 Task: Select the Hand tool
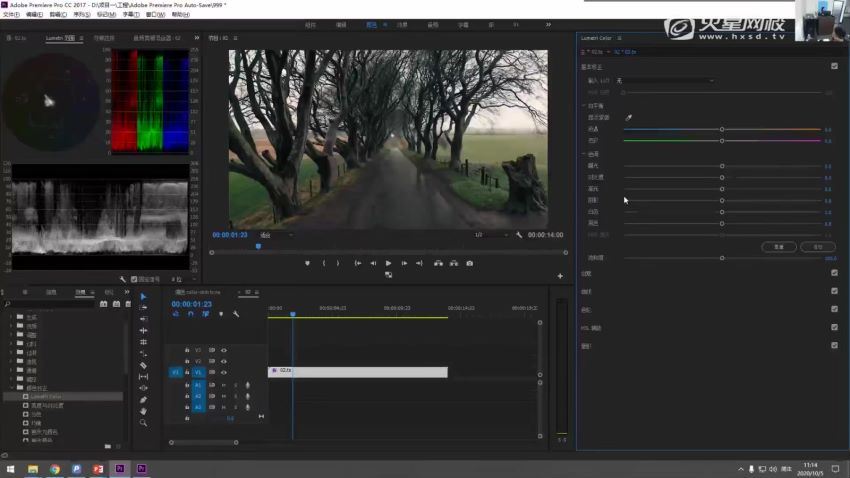(x=143, y=411)
